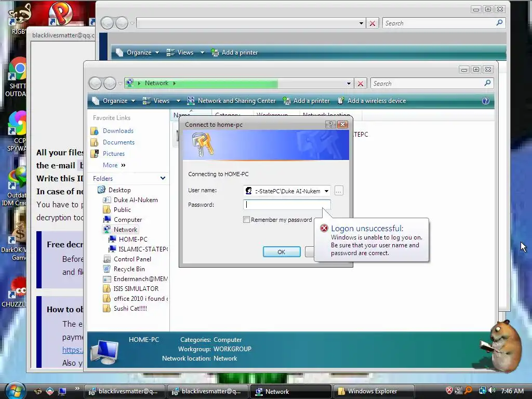Viewport: 532px width, 399px height.
Task: Expand More favorite links
Action: click(x=114, y=165)
